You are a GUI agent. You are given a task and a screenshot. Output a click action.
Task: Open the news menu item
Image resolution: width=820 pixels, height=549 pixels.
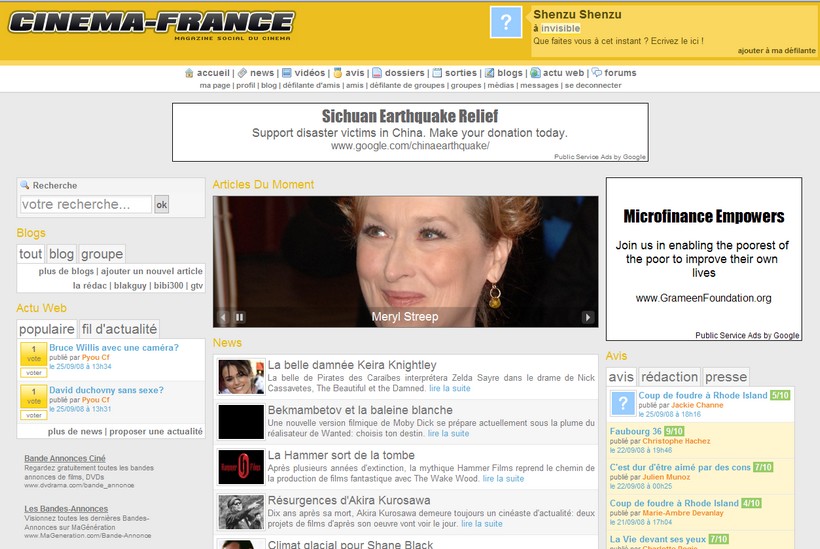coord(262,73)
